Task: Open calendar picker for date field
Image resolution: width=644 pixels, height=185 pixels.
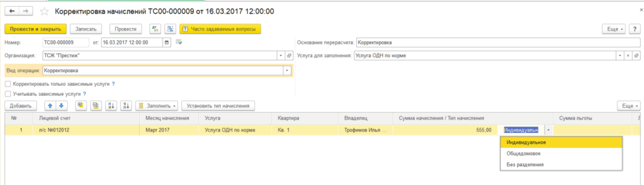Action: click(x=166, y=42)
